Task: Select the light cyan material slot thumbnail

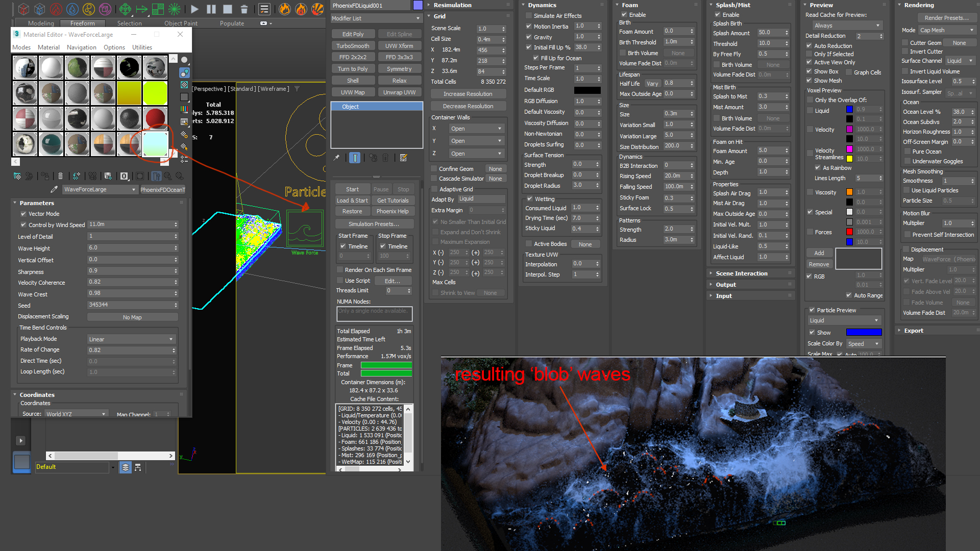Action: click(155, 144)
